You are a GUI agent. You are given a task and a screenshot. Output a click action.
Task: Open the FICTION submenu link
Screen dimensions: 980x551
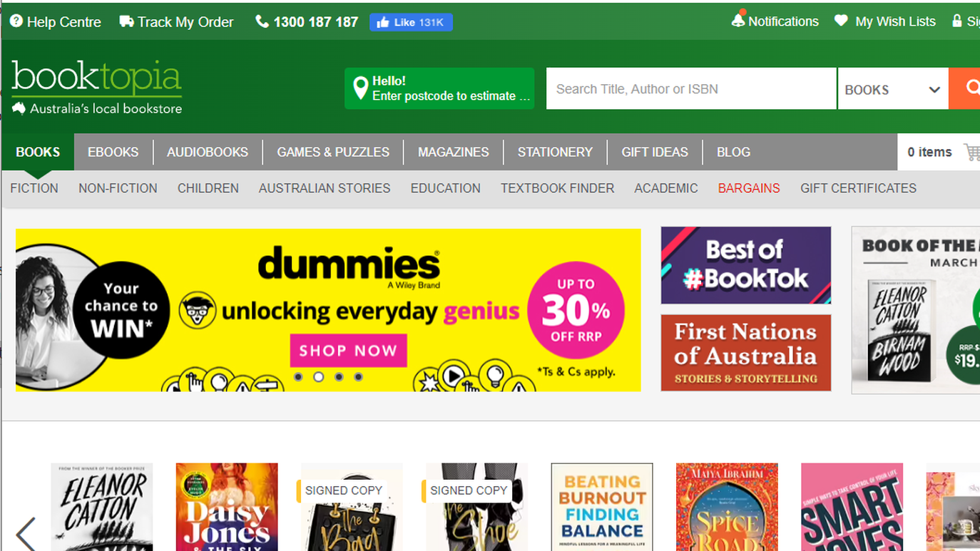[34, 188]
